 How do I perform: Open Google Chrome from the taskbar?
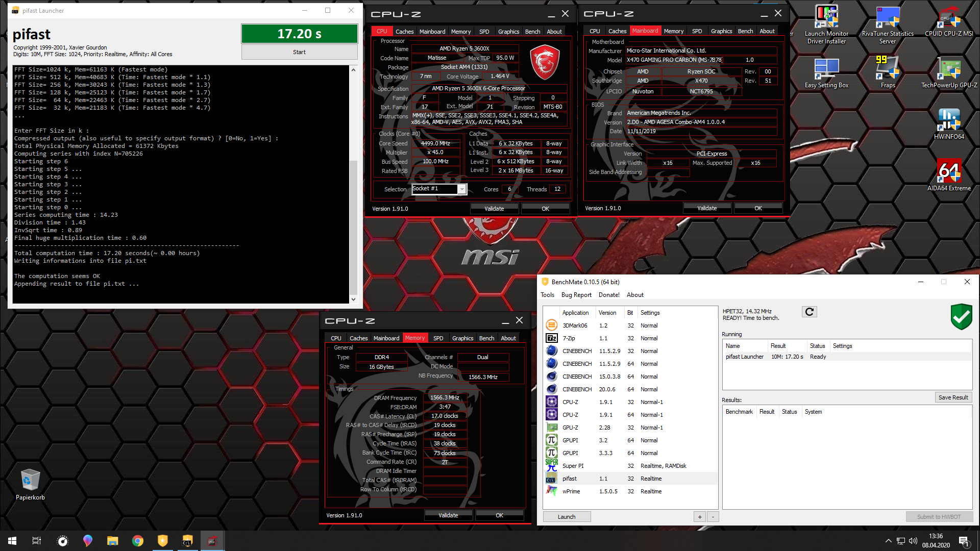[x=137, y=541]
